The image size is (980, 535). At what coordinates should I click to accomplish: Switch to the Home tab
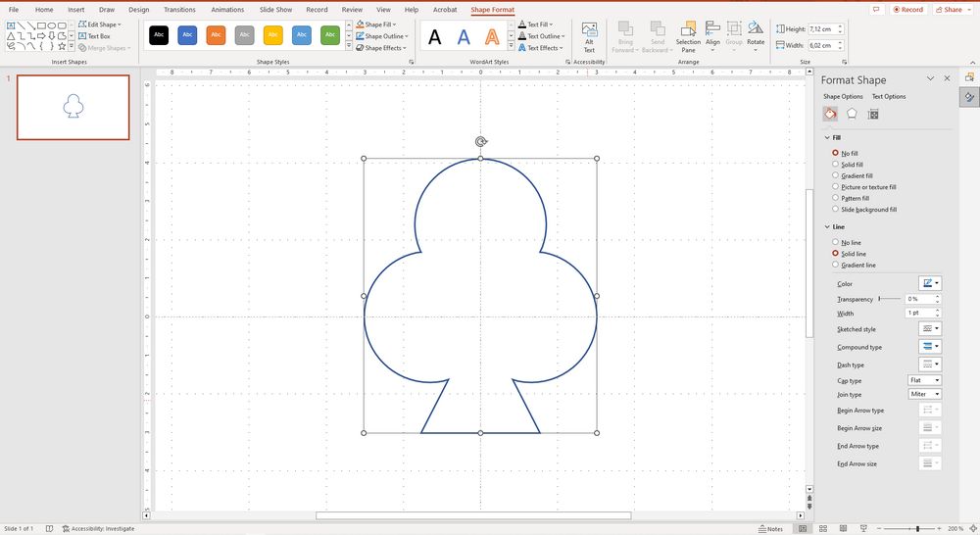[44, 10]
